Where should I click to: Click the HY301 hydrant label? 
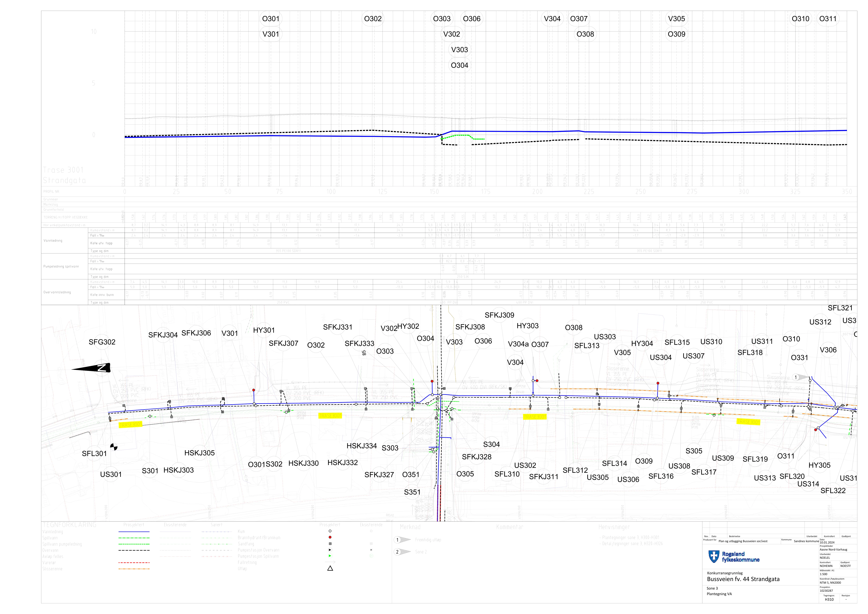pos(264,330)
